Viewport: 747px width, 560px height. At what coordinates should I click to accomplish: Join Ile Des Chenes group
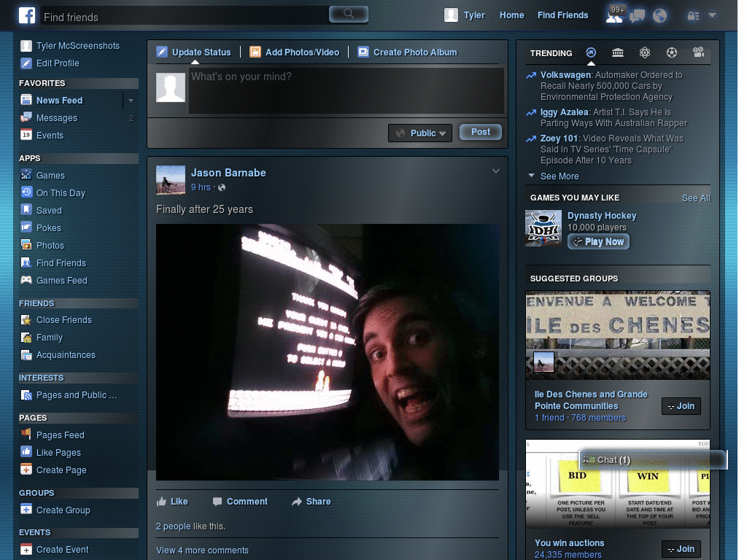point(681,406)
